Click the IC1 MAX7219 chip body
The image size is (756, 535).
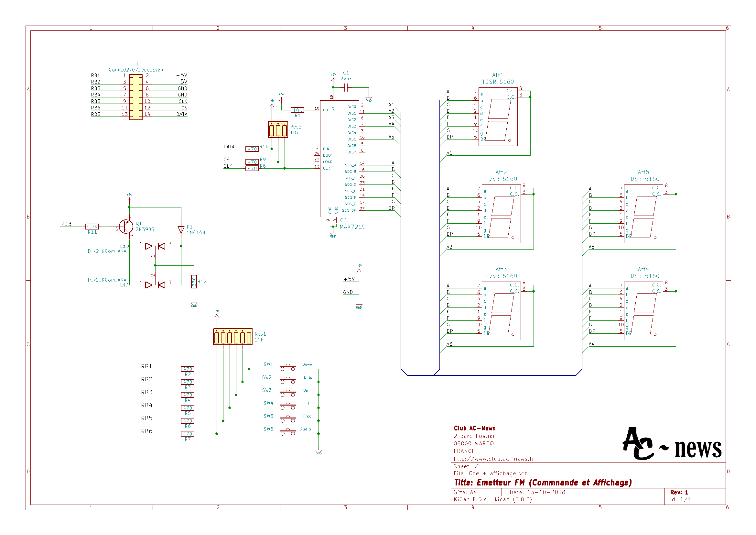340,159
